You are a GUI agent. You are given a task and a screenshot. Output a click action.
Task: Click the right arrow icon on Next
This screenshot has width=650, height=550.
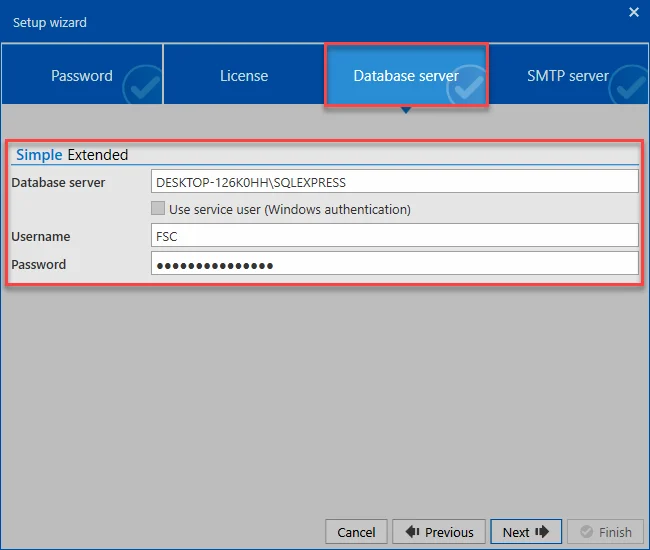click(542, 531)
